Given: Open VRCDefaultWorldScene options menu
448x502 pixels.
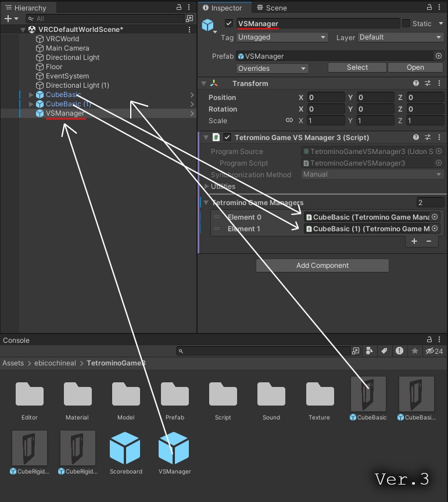Looking at the screenshot, I should coord(189,30).
